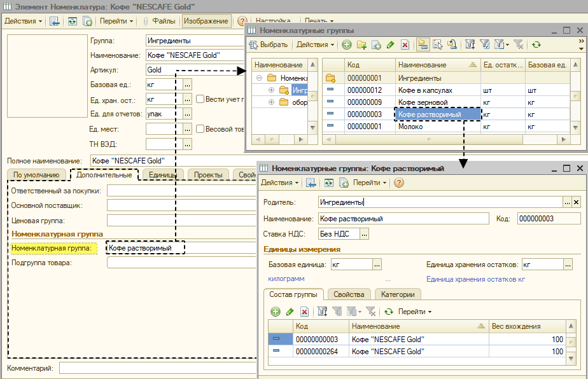The width and height of the screenshot is (588, 379).
Task: Click the pencil edit icon in Состав группы toolbar
Action: pyautogui.click(x=290, y=312)
